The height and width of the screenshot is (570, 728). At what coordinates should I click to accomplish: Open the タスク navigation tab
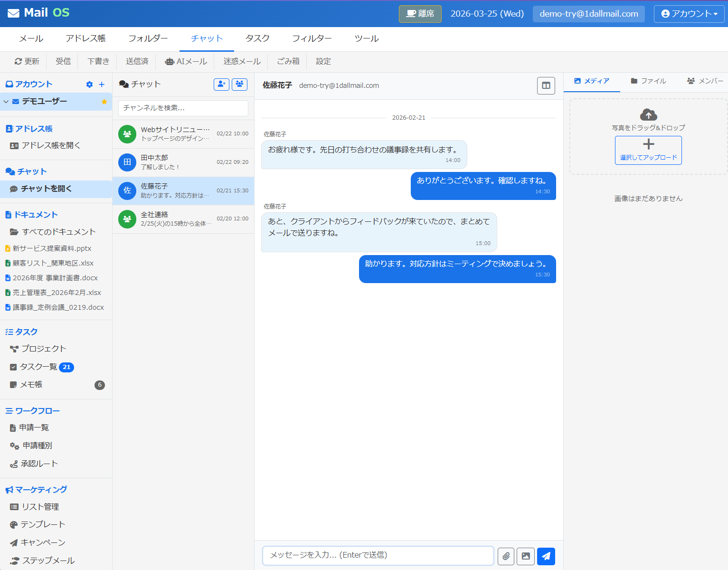(x=257, y=38)
